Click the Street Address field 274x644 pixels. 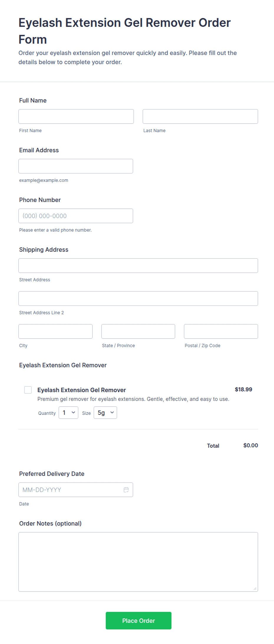tap(138, 266)
